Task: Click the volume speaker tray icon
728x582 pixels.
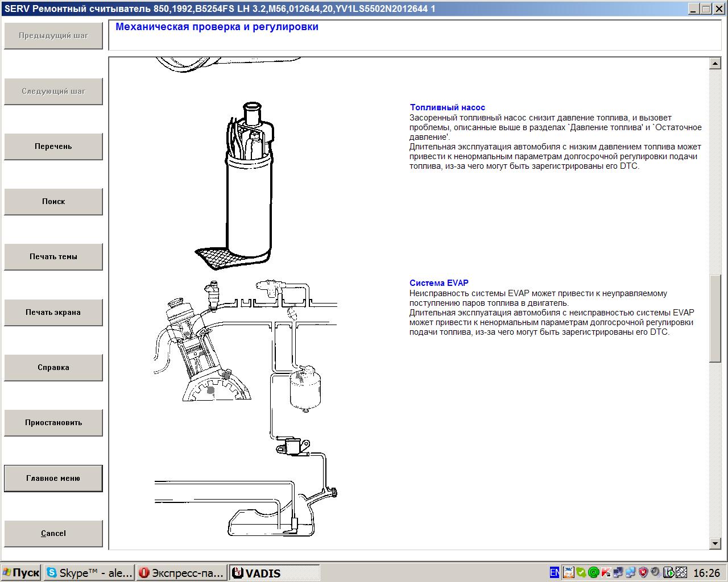Action: [656, 572]
